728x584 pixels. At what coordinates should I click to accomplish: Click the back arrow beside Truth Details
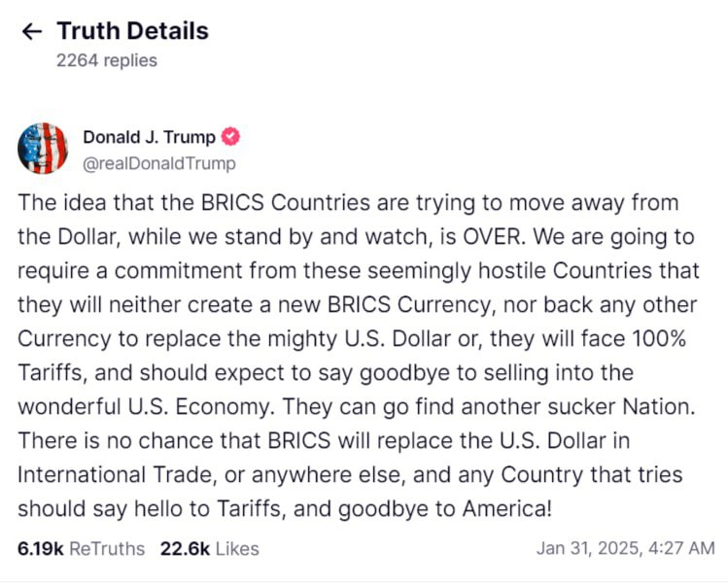pos(31,31)
